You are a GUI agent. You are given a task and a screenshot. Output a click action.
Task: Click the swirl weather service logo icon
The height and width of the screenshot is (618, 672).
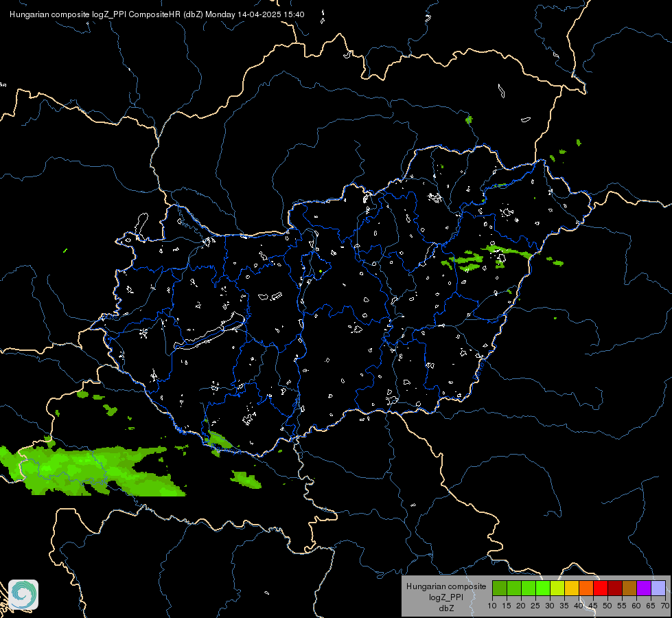pos(23,595)
